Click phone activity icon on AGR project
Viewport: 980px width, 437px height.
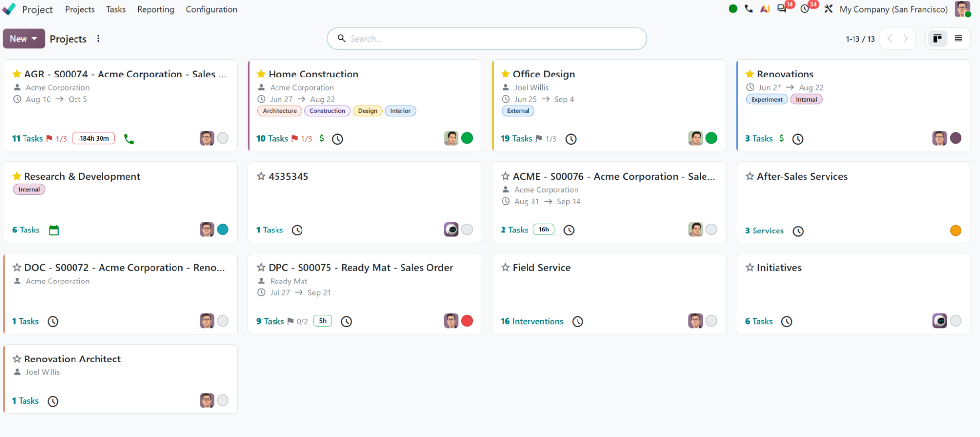tap(129, 139)
